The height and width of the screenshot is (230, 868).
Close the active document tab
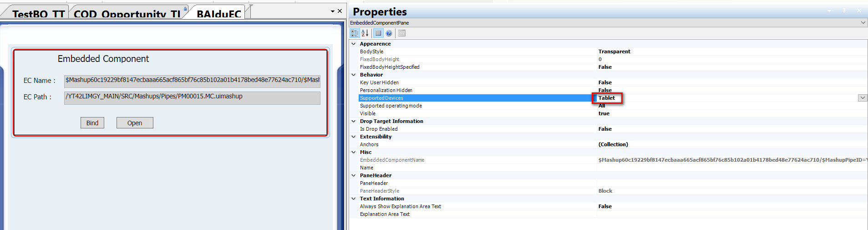pyautogui.click(x=340, y=11)
